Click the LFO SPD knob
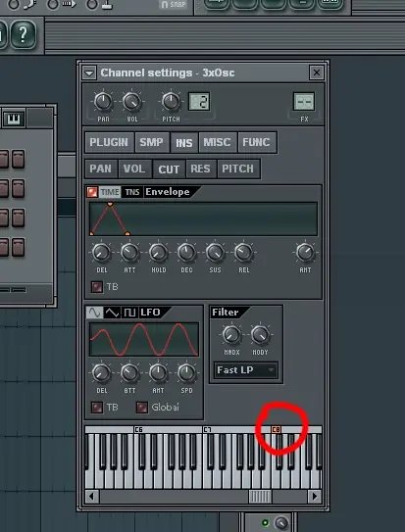Viewport: 405px width, 532px height. [186, 373]
